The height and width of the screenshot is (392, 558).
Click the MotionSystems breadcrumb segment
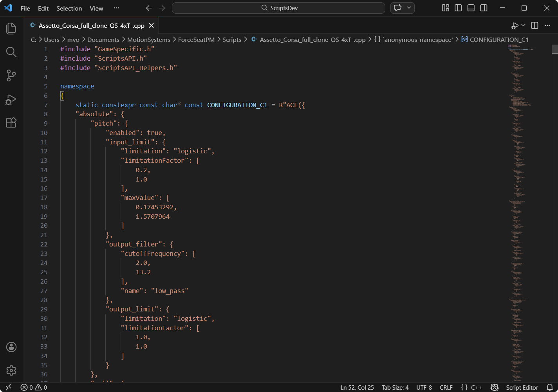click(x=149, y=40)
